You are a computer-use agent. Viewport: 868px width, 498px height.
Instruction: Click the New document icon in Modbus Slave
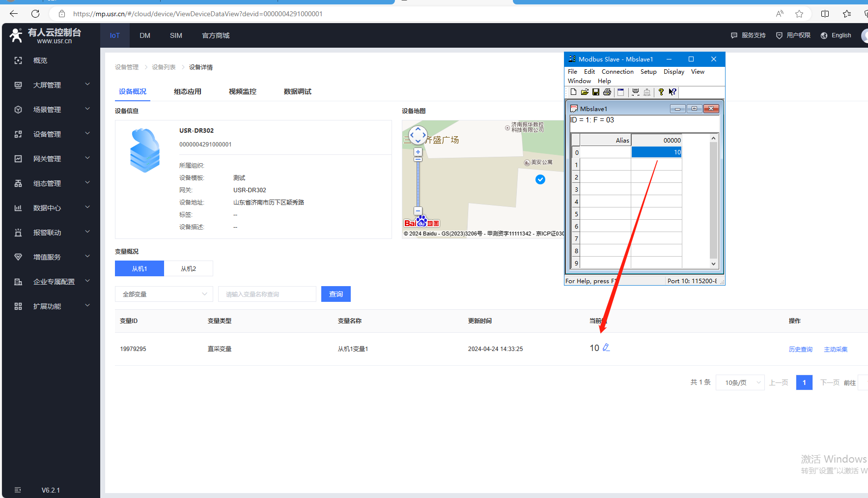click(573, 92)
